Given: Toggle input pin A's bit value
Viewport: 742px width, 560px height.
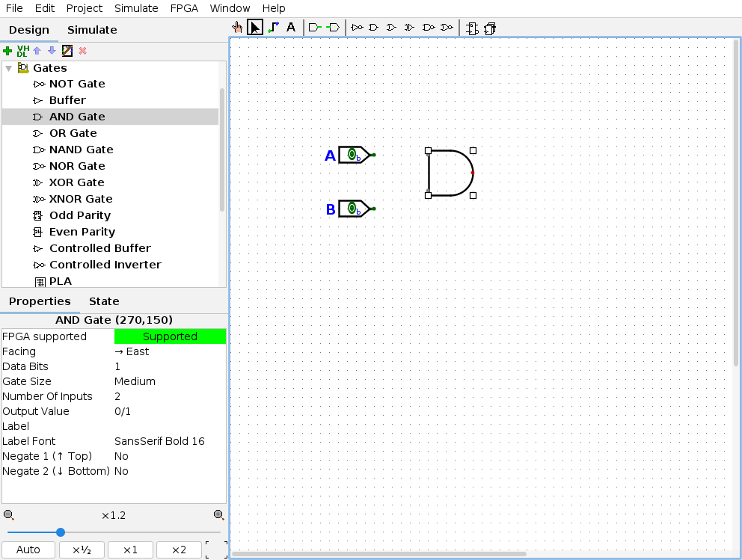Looking at the screenshot, I should point(352,155).
